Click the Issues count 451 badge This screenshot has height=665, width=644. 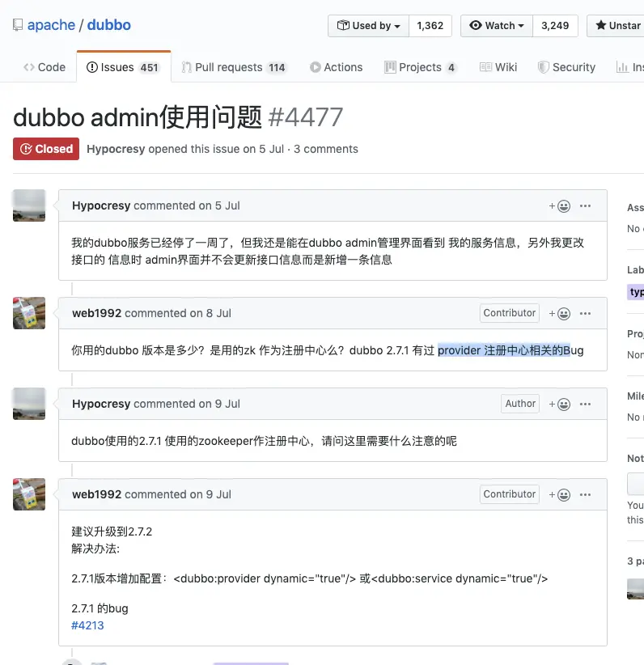pyautogui.click(x=150, y=67)
